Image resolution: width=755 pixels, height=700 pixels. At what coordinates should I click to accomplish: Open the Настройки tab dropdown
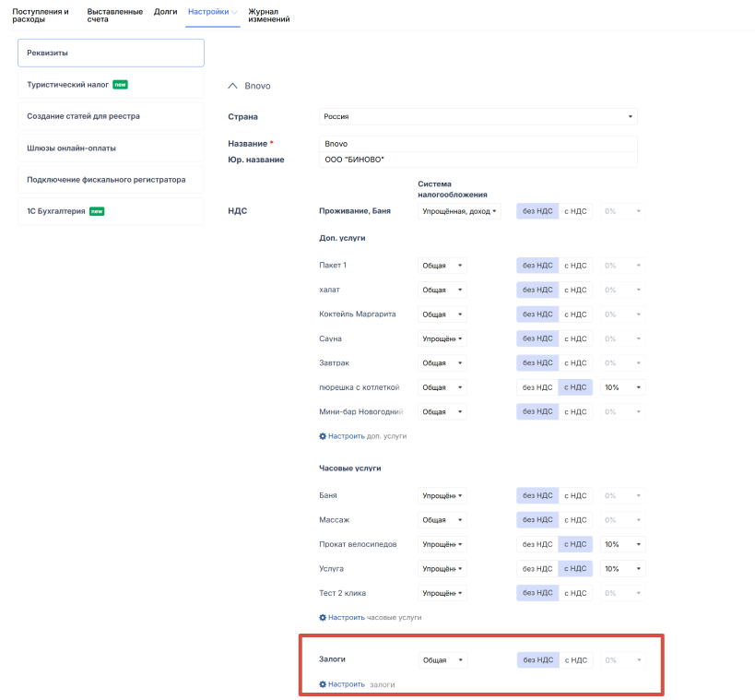coord(212,12)
